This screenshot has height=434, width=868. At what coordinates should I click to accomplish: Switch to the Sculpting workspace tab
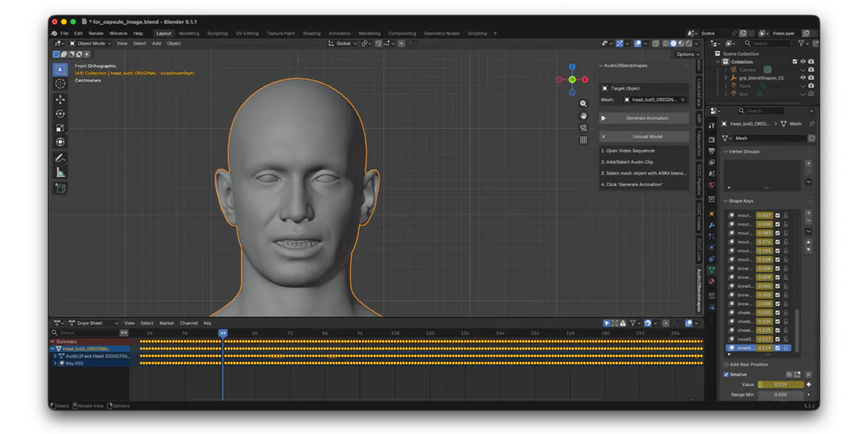[x=217, y=33]
